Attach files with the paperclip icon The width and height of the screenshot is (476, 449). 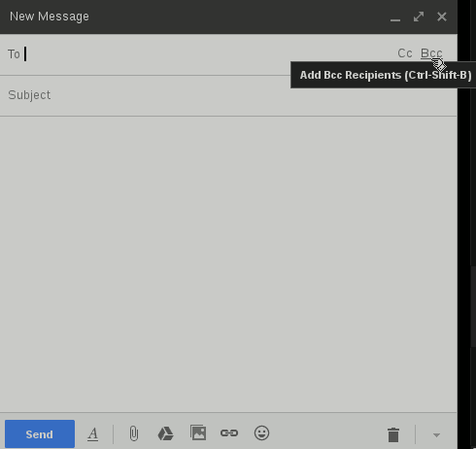pos(134,433)
